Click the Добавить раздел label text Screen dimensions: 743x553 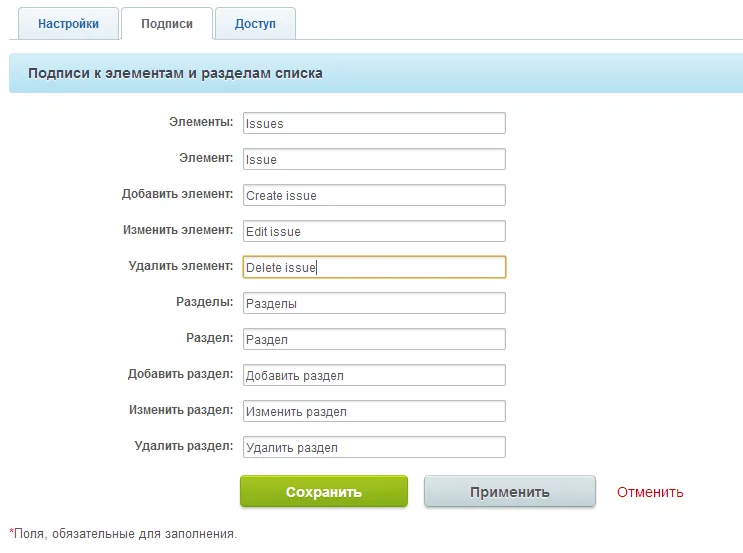(180, 374)
